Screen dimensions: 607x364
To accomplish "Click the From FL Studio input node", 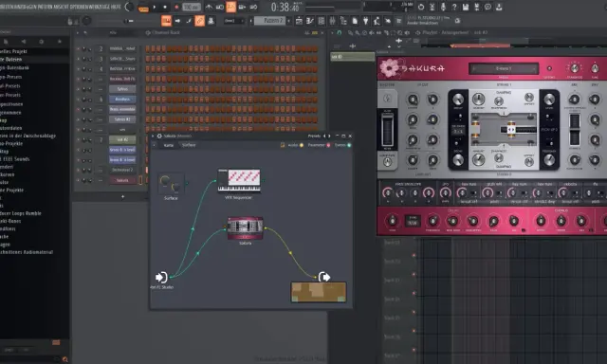I will pyautogui.click(x=161, y=277).
